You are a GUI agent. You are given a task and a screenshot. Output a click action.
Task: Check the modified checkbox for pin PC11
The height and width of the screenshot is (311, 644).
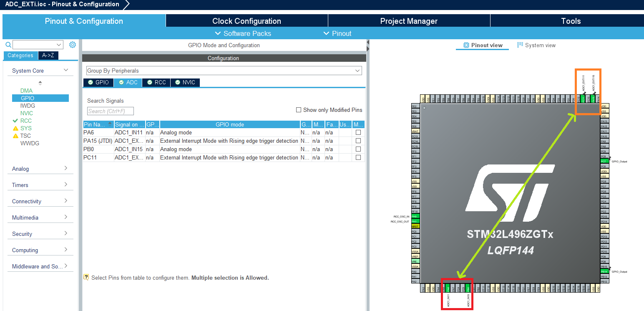pyautogui.click(x=358, y=157)
